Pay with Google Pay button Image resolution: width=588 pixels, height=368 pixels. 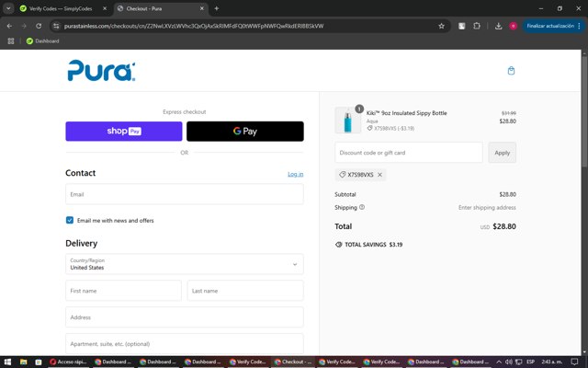tap(245, 131)
